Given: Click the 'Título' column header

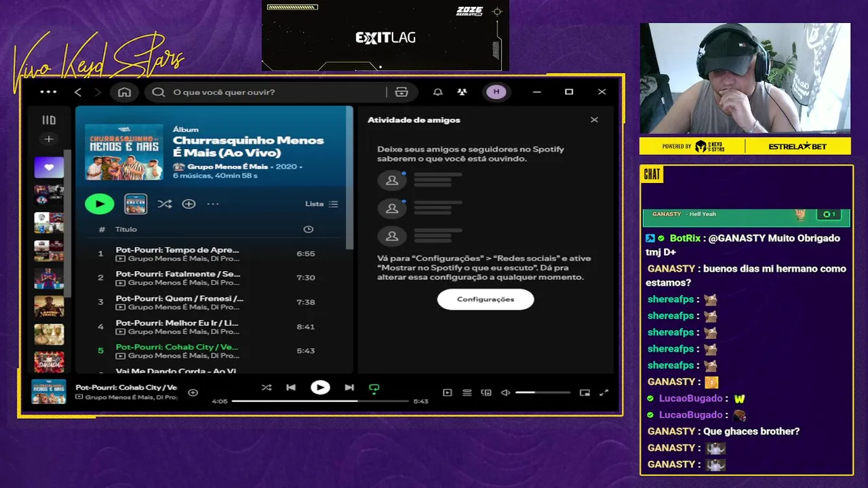Looking at the screenshot, I should 126,229.
